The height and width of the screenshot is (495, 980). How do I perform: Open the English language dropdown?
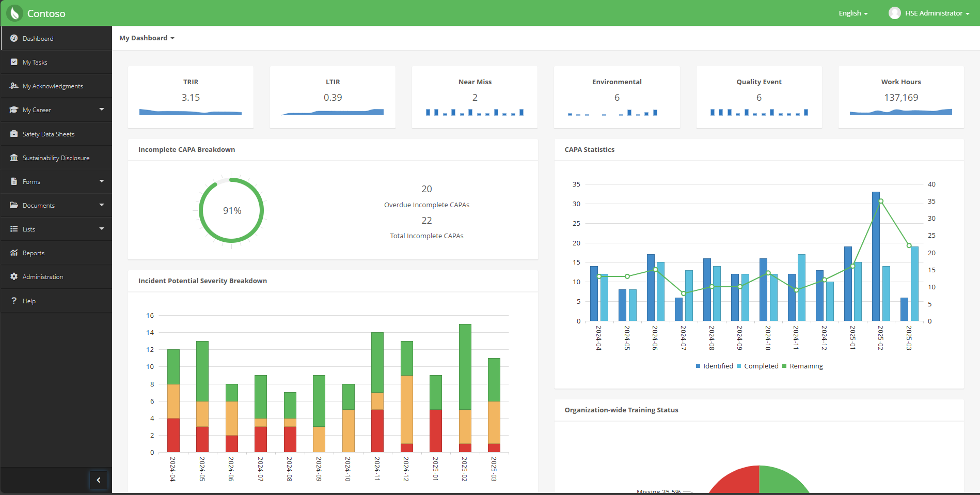tap(852, 13)
